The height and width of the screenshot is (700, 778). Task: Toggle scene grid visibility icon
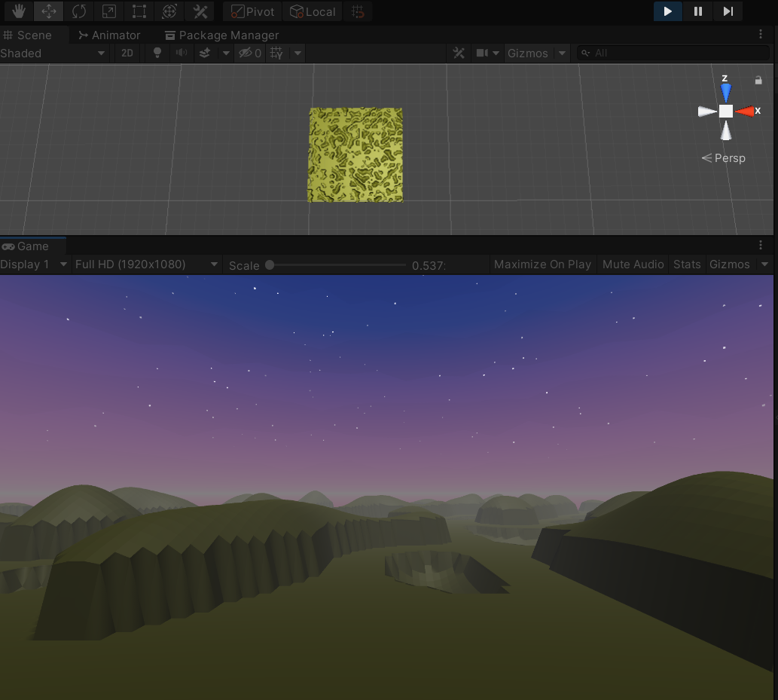coord(277,53)
